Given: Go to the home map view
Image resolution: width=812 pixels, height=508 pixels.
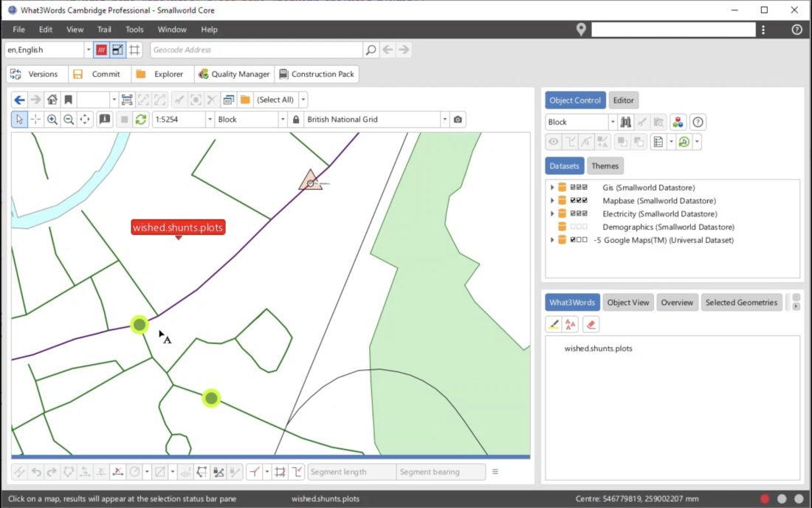Looking at the screenshot, I should tap(52, 100).
